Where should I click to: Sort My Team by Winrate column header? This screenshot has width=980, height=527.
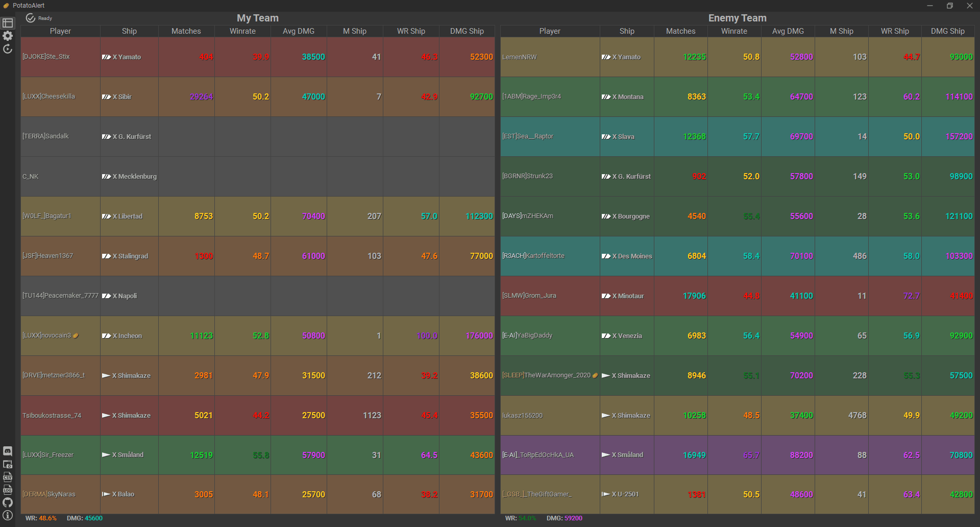tap(242, 31)
